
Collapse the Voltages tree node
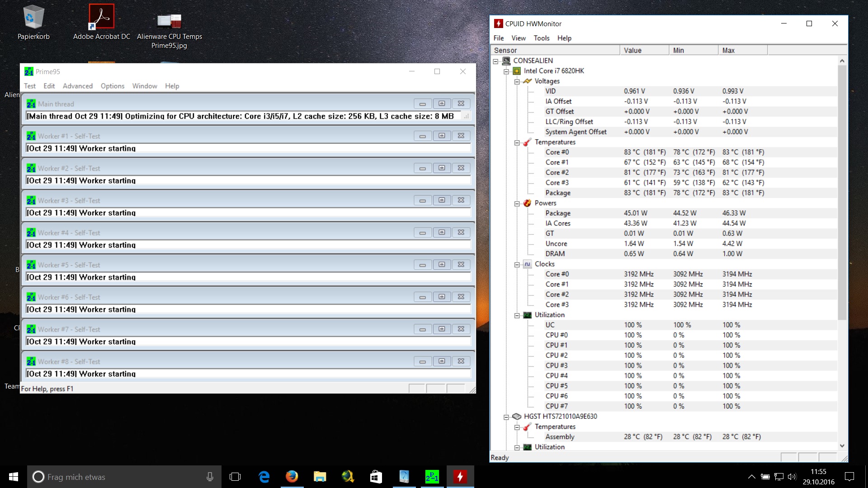517,82
